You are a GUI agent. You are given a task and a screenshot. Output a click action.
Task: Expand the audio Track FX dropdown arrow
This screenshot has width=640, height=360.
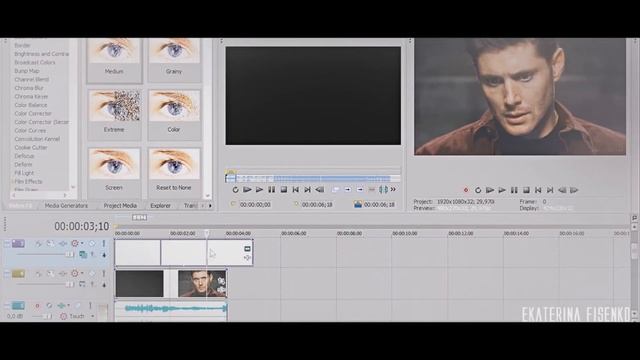[x=69, y=305]
